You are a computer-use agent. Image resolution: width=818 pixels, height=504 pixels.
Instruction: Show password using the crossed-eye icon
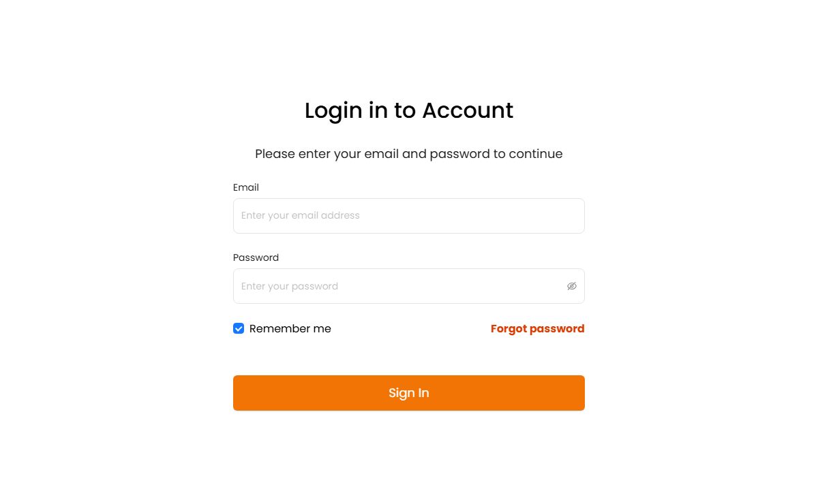tap(572, 286)
